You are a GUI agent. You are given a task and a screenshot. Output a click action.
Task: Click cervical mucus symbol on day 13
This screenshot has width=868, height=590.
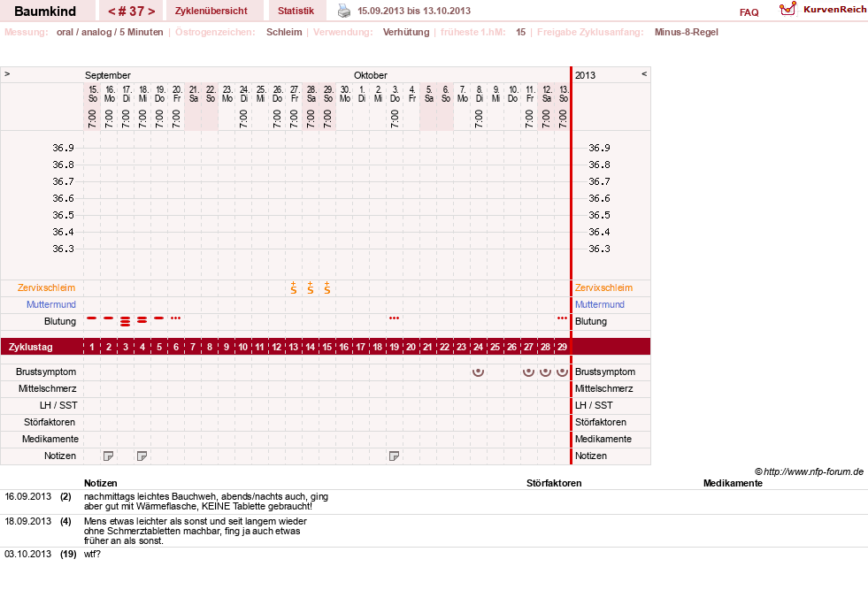click(x=294, y=287)
